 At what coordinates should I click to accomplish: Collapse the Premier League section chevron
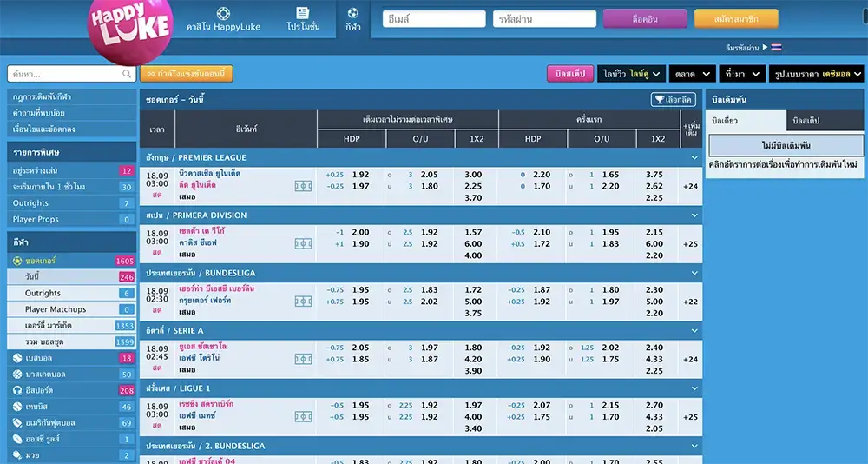(x=694, y=158)
